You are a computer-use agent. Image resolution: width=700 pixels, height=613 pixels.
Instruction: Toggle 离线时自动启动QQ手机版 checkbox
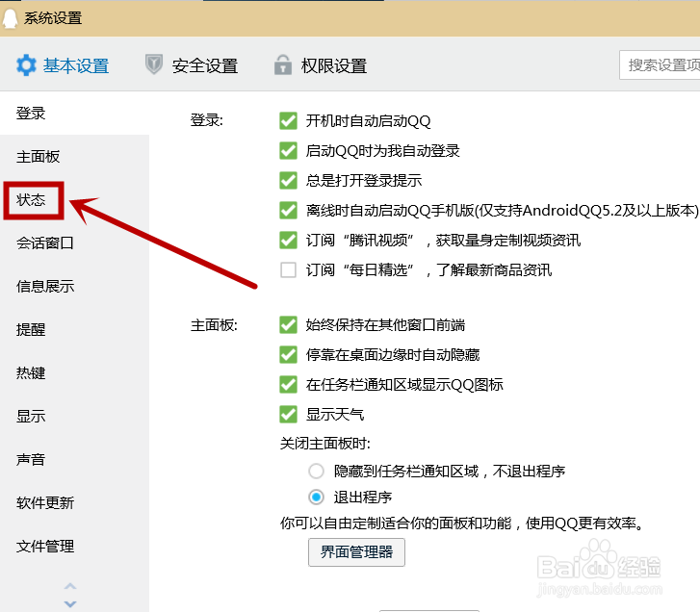pyautogui.click(x=288, y=211)
